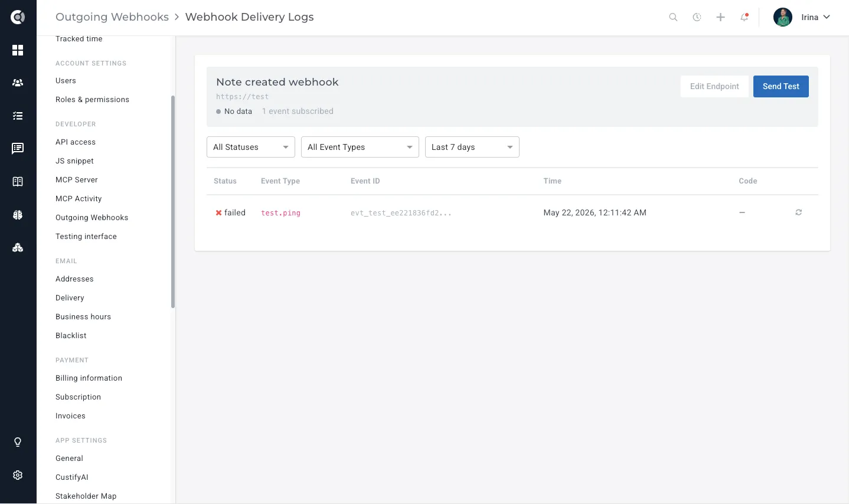The height and width of the screenshot is (504, 849).
Task: Click the Tracked time sidebar item
Action: pyautogui.click(x=79, y=39)
